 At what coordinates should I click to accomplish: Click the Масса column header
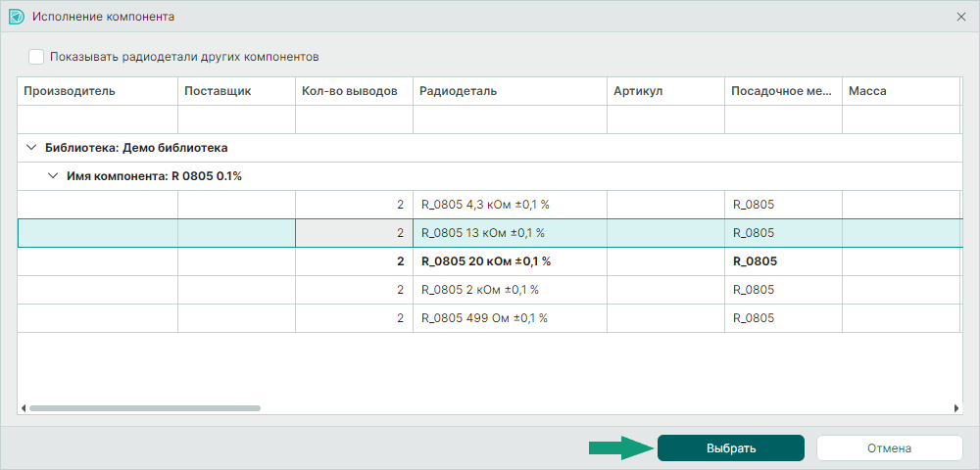(901, 91)
